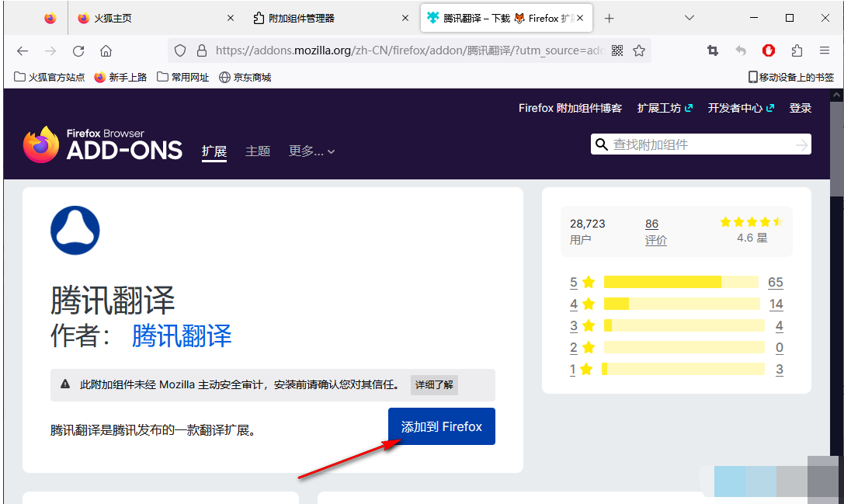Open the QR code icon in address bar

tap(617, 50)
